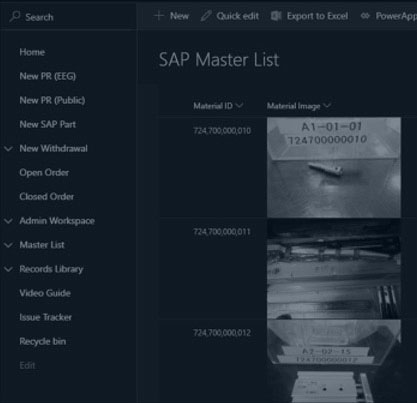Go to Home in sidebar
This screenshot has height=403, width=417.
(x=32, y=52)
